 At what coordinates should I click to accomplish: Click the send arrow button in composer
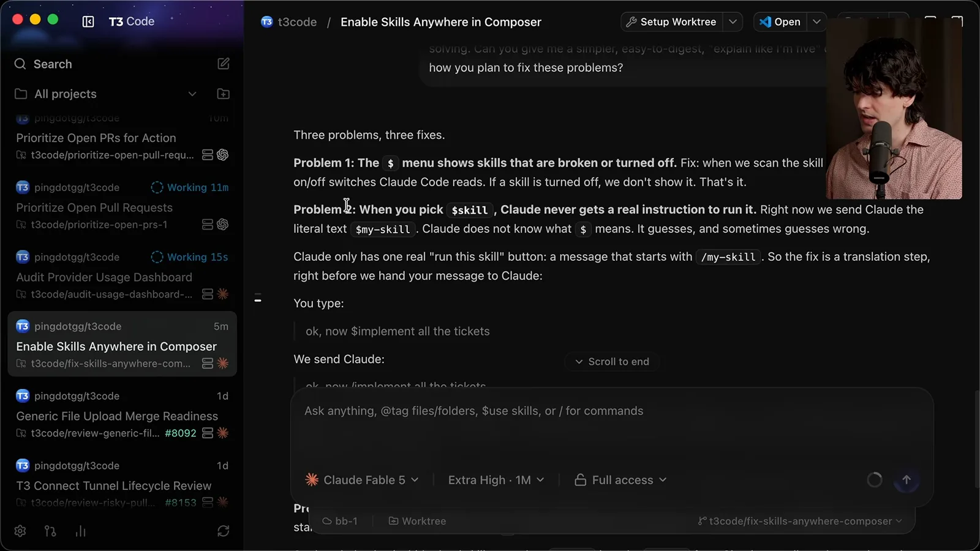(x=907, y=480)
